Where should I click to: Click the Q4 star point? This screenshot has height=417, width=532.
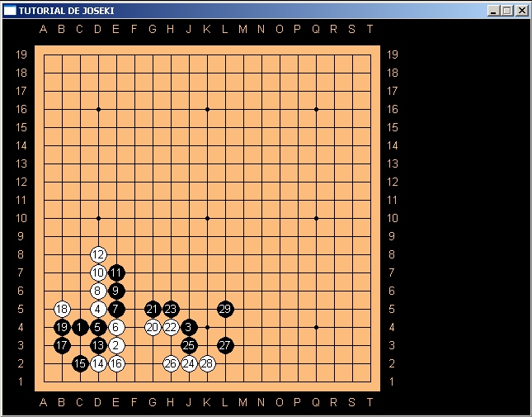(316, 327)
